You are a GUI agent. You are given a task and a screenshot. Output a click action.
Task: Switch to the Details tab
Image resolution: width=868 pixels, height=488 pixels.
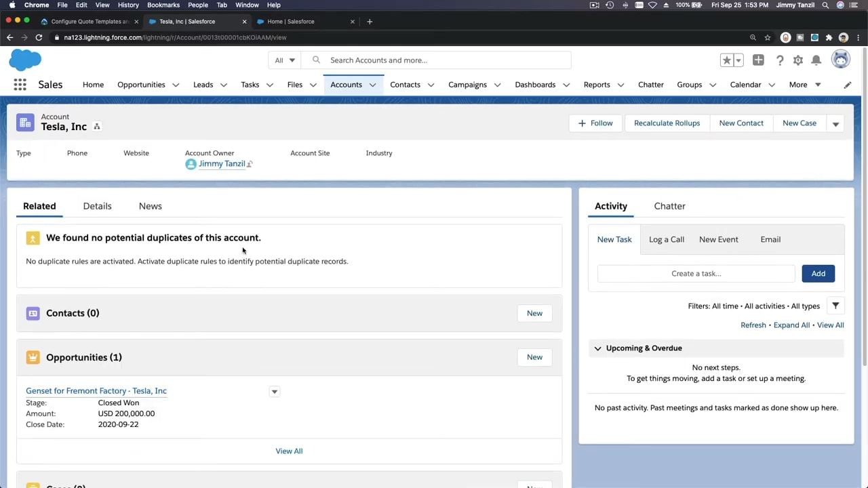pyautogui.click(x=97, y=206)
